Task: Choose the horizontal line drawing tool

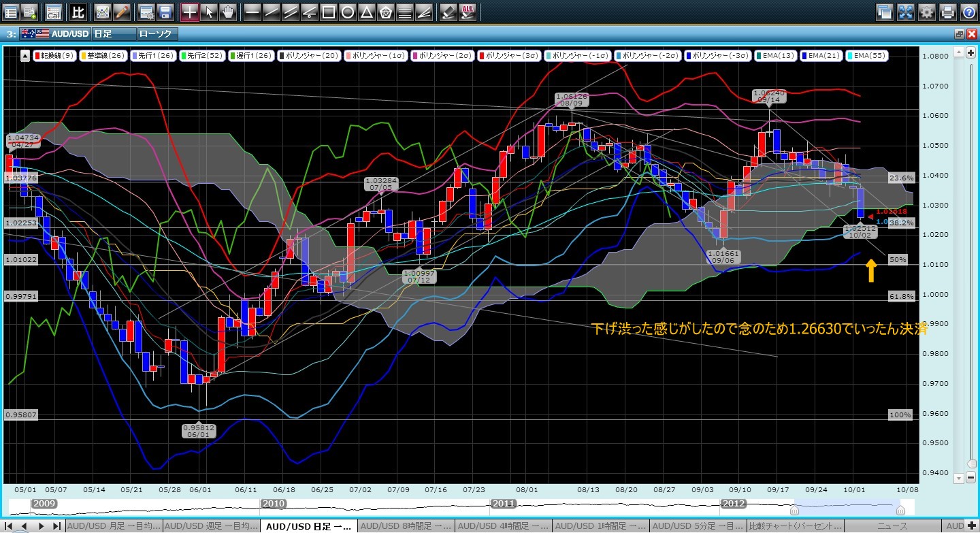Action: click(252, 12)
